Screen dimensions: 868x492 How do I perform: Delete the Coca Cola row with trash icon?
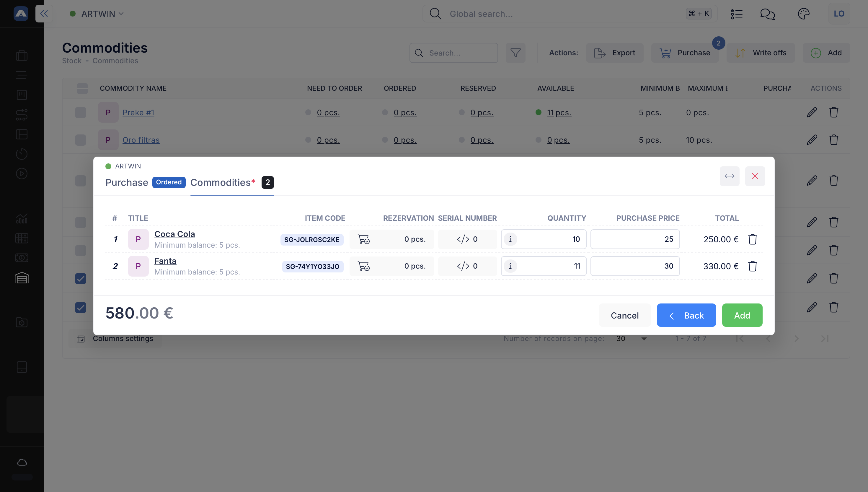point(752,239)
